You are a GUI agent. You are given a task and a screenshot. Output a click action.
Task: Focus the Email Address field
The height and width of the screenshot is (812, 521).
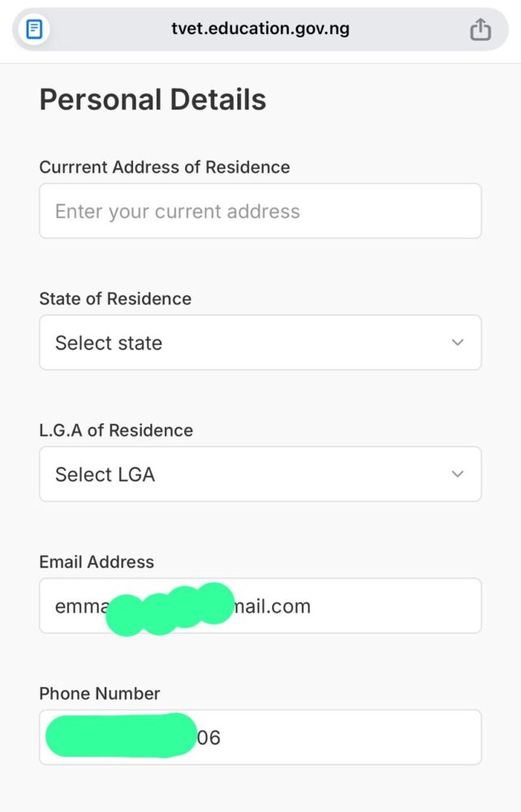[x=260, y=606]
